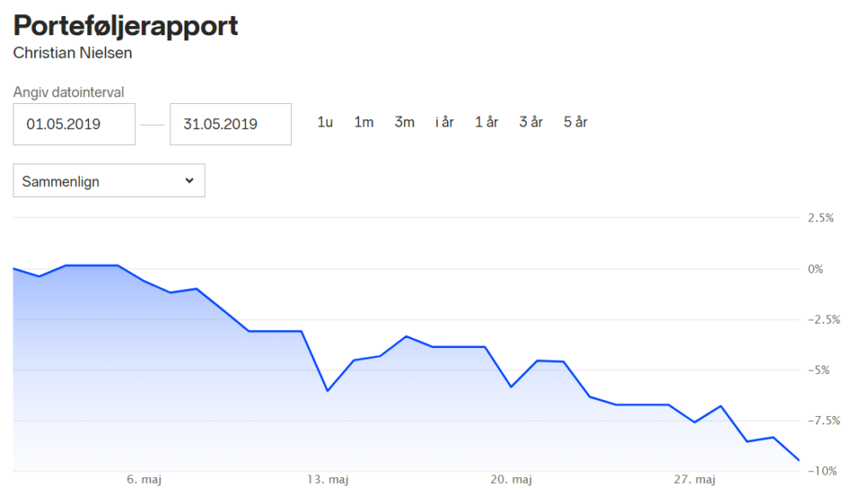The height and width of the screenshot is (504, 859).
Task: Click the −5% y-axis label
Action: [x=819, y=370]
